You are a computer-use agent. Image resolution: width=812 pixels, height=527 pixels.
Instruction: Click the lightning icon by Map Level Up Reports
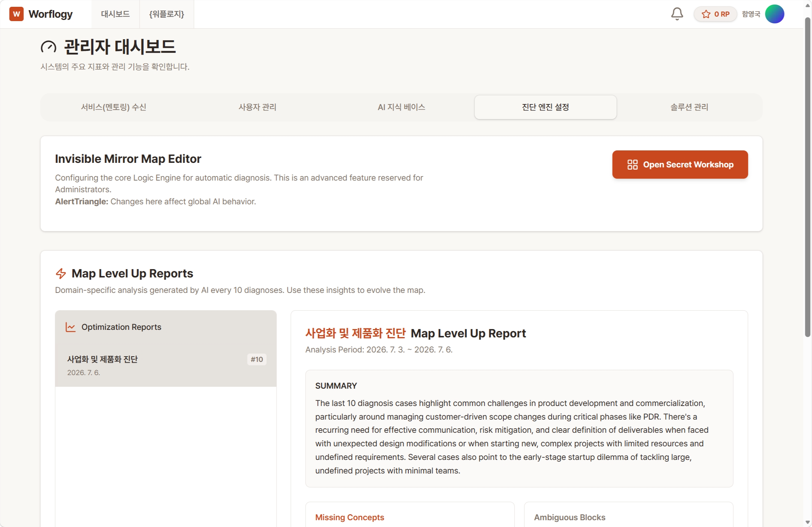[61, 273]
